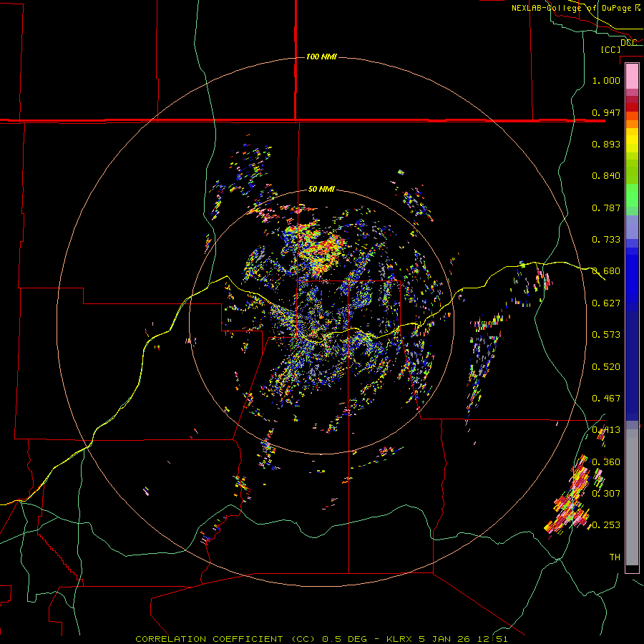This screenshot has width=644, height=644.
Task: Click the 0.627 value on the color scale
Action: (x=606, y=303)
